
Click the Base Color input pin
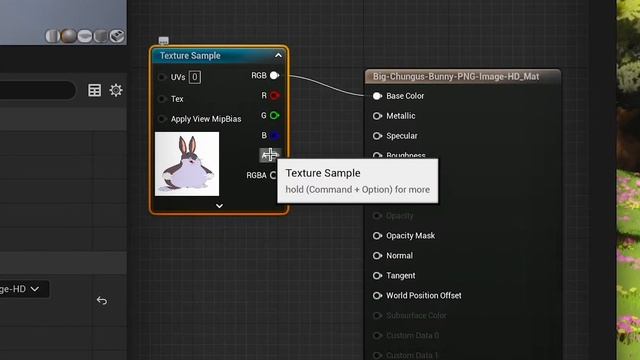[377, 96]
